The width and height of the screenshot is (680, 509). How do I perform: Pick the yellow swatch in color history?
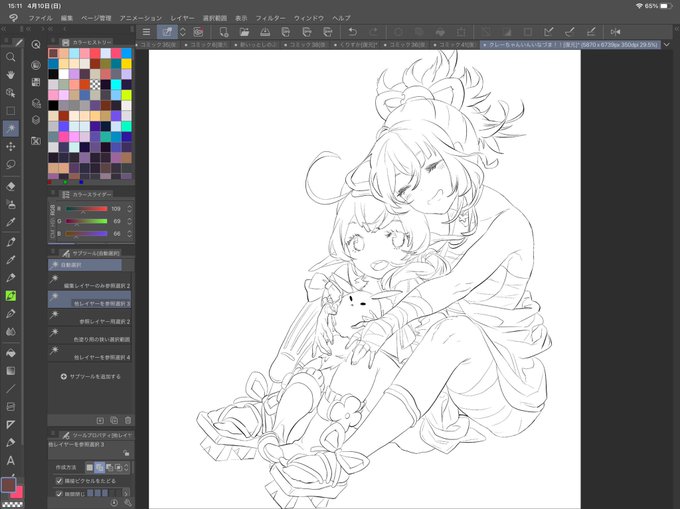pos(126,64)
